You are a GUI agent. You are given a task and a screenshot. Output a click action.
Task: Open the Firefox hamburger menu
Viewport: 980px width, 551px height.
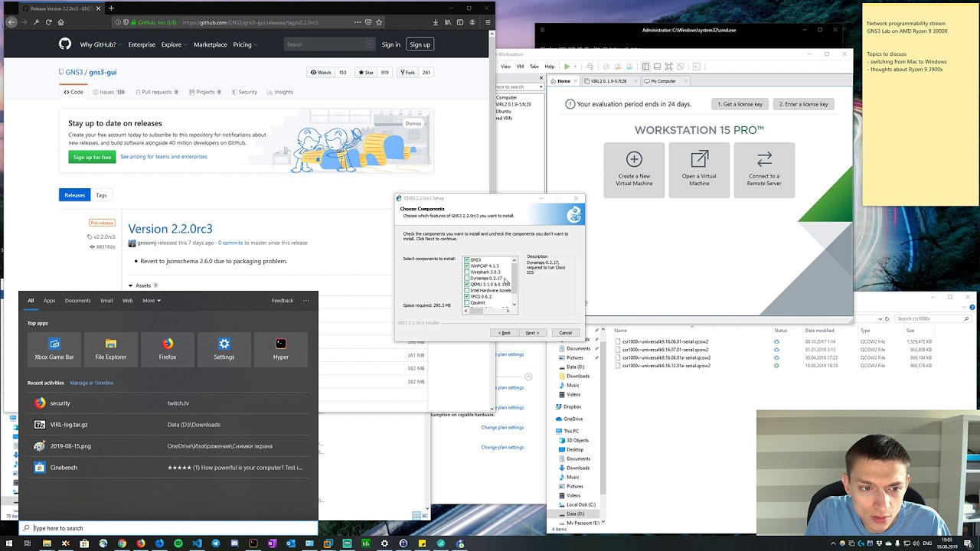tap(488, 22)
